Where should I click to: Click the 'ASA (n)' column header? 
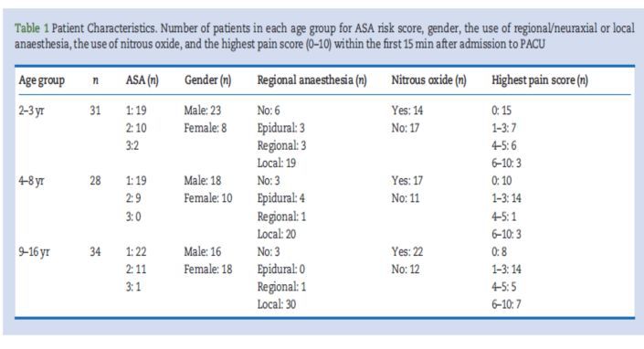143,79
